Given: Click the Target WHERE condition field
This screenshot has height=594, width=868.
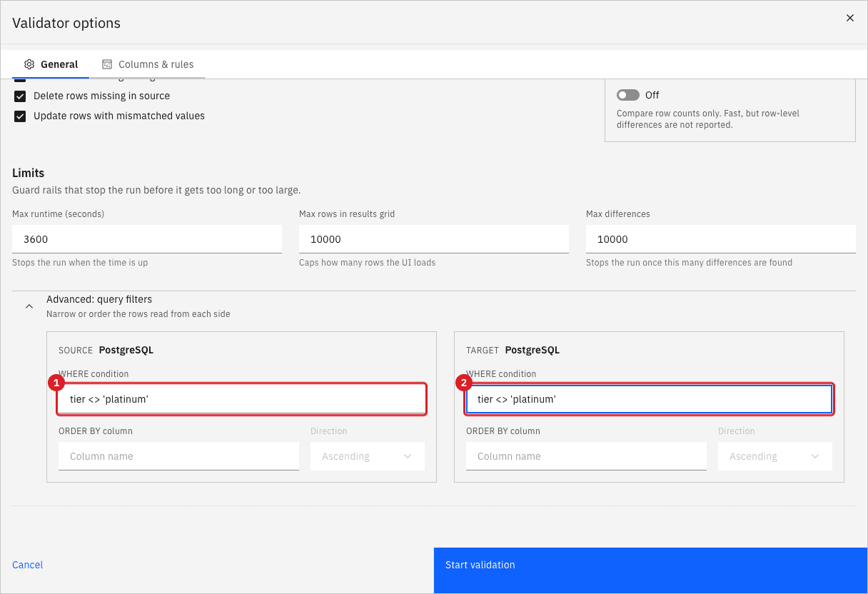Looking at the screenshot, I should coord(649,399).
